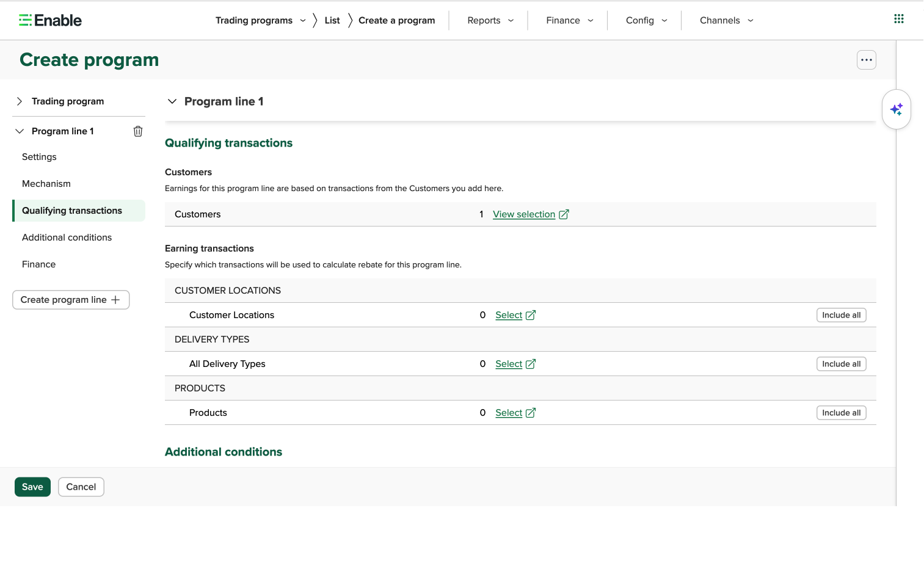The image size is (924, 566).
Task: Open Additional conditions in the sidebar
Action: pos(67,238)
